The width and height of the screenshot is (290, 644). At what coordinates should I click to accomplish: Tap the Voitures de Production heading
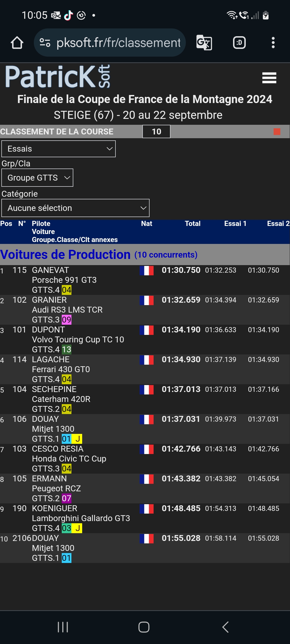point(65,254)
